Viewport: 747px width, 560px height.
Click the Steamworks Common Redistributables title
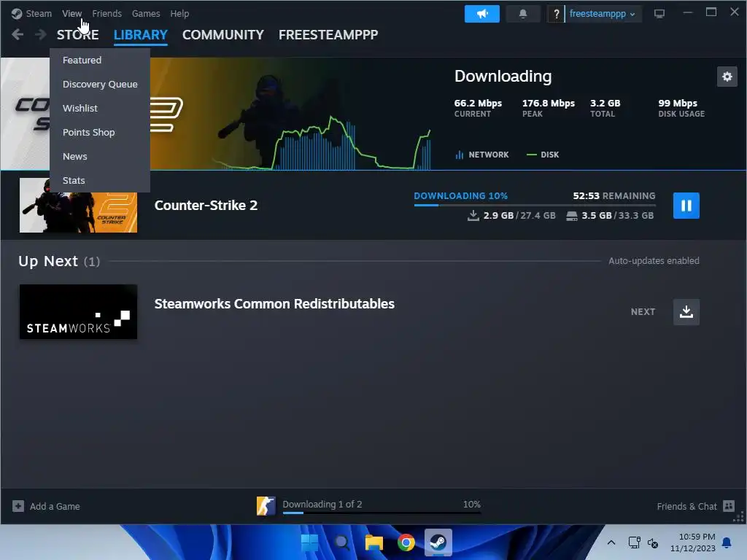coord(274,304)
